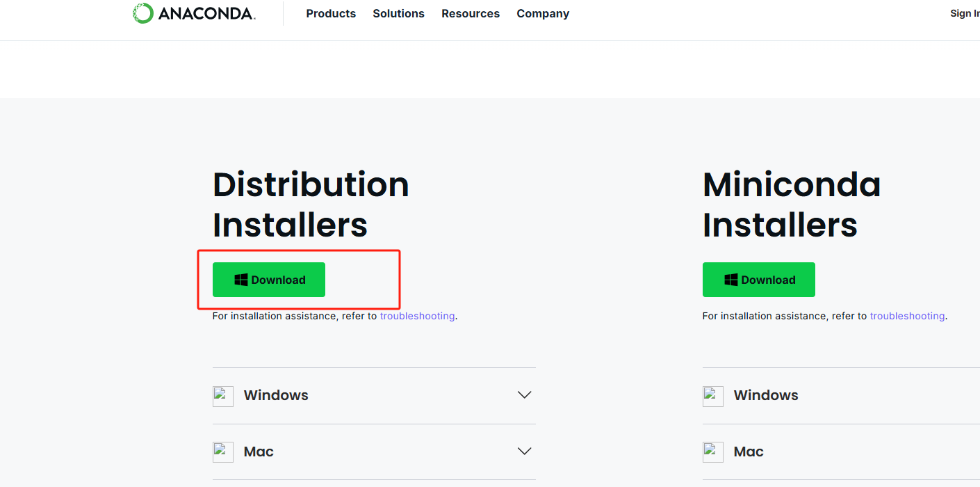Expand the Windows chevron under Distribution Installers
Screen dimensions: 980x487
pos(525,395)
